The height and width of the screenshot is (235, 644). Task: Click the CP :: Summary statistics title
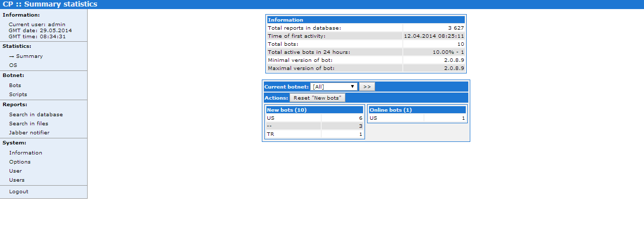tap(50, 4)
